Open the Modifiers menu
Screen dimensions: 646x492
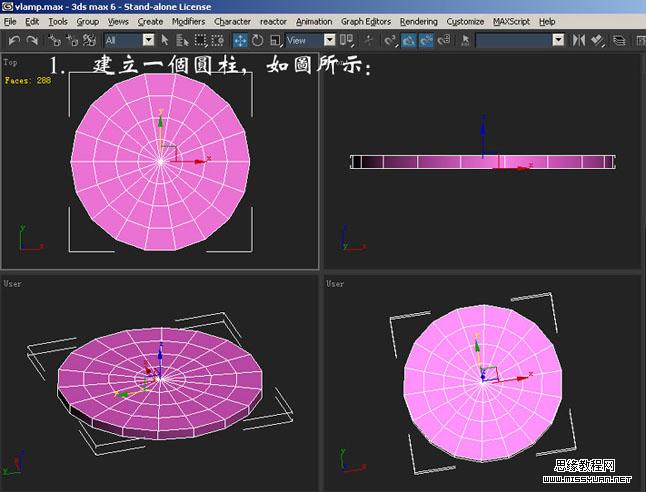click(x=188, y=21)
